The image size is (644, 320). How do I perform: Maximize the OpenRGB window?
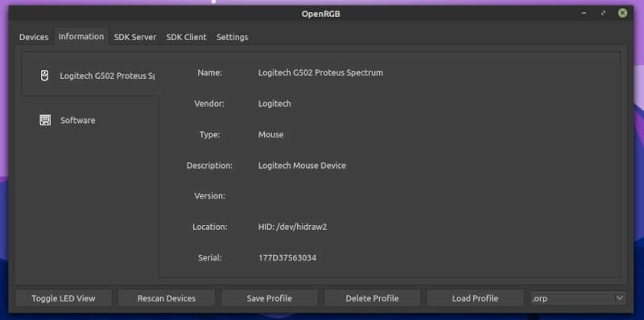pyautogui.click(x=603, y=14)
